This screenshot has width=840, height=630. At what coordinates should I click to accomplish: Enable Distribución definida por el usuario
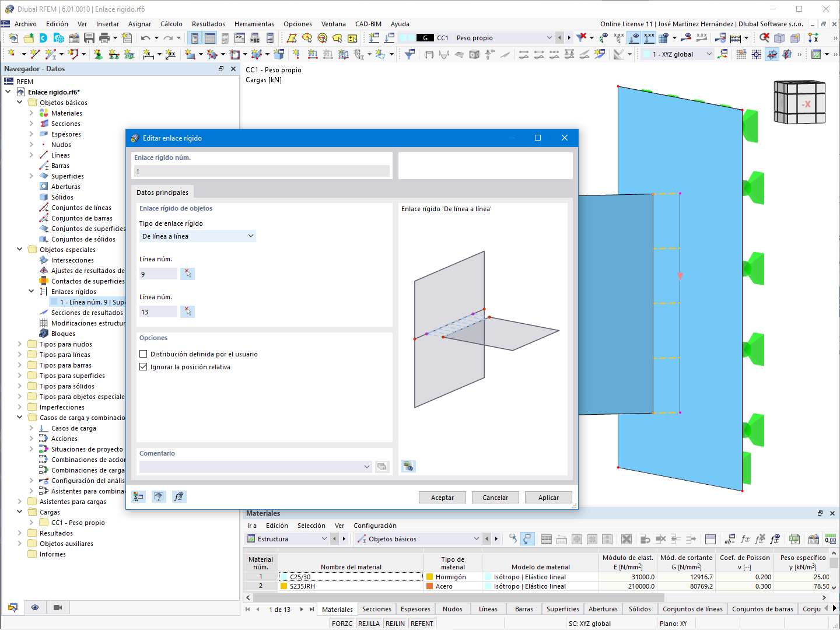click(x=143, y=354)
